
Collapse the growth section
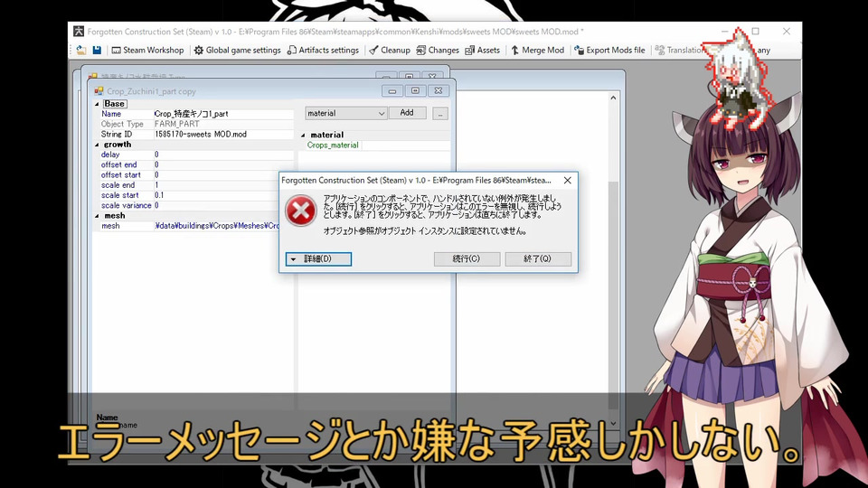(x=97, y=145)
